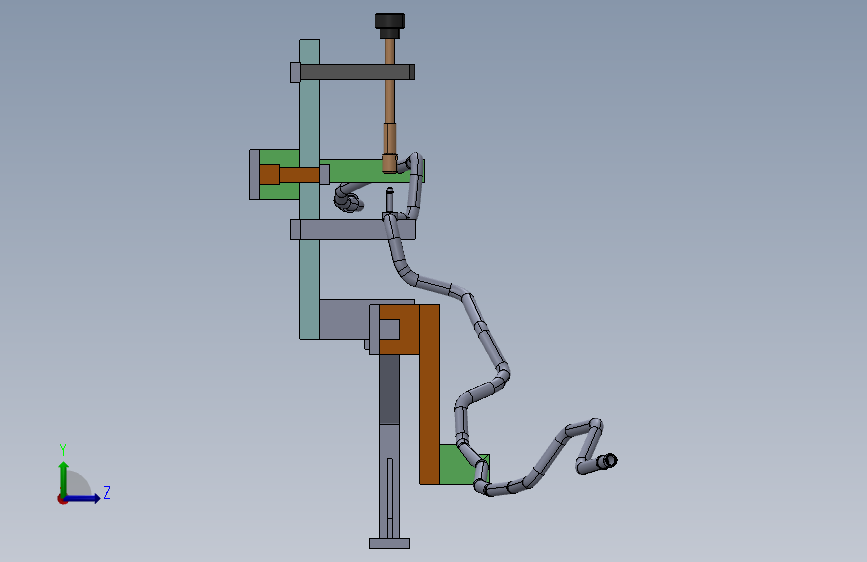Screen dimensions: 867x562
Task: Select the orange pin inside the left green block
Action: pyautogui.click(x=289, y=175)
